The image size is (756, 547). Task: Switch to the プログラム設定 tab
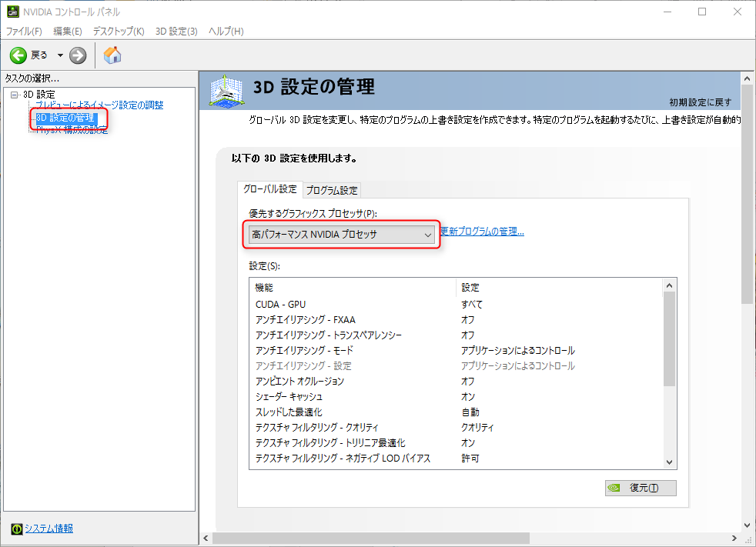pyautogui.click(x=332, y=190)
